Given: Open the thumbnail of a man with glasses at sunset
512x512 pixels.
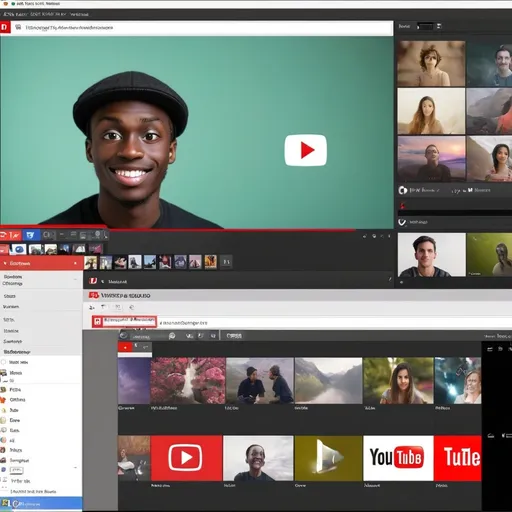Looking at the screenshot, I should click(431, 159).
